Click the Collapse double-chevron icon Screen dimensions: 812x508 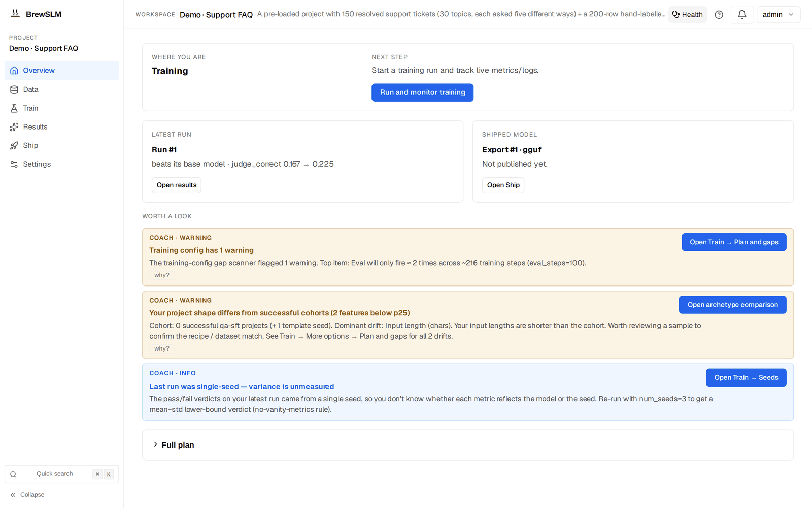coord(13,495)
